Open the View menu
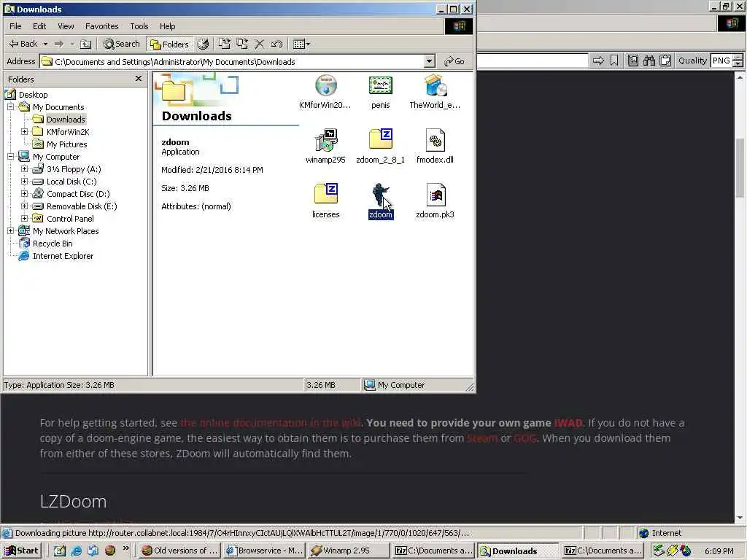The image size is (747, 560). (66, 26)
